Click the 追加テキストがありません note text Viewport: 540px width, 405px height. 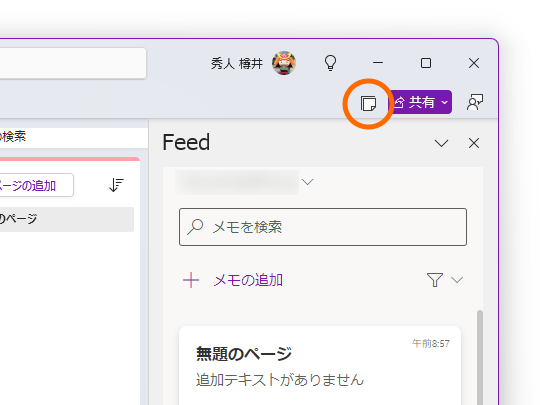coord(280,380)
